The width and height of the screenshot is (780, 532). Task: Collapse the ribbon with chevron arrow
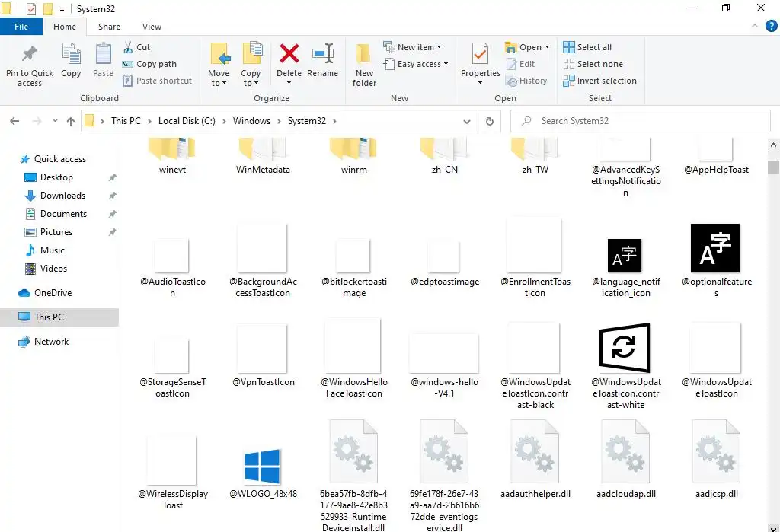point(755,26)
